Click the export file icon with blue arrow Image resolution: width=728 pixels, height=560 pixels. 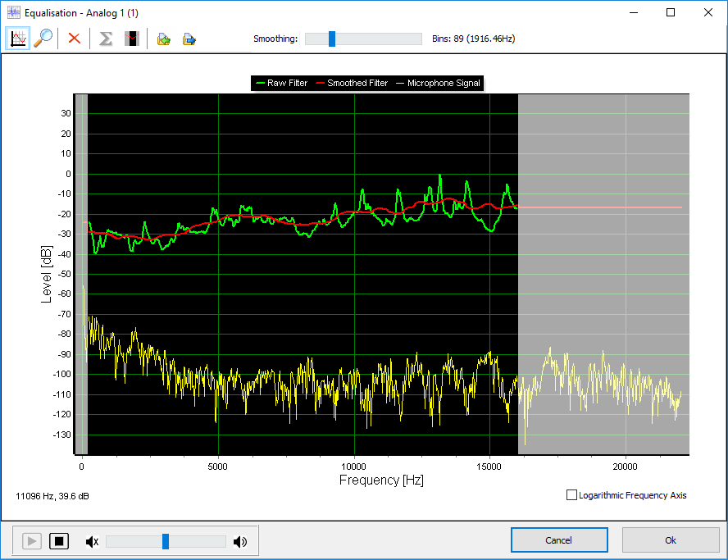point(189,39)
